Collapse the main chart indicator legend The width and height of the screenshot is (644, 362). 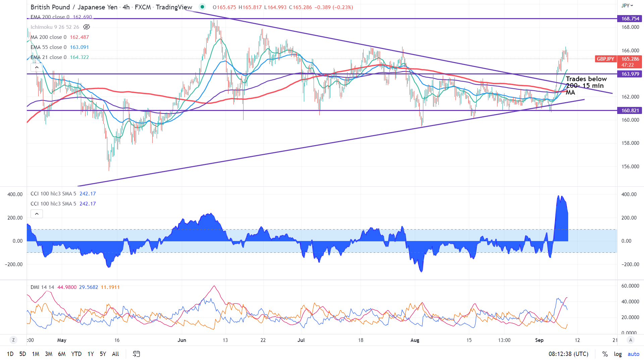(x=37, y=67)
